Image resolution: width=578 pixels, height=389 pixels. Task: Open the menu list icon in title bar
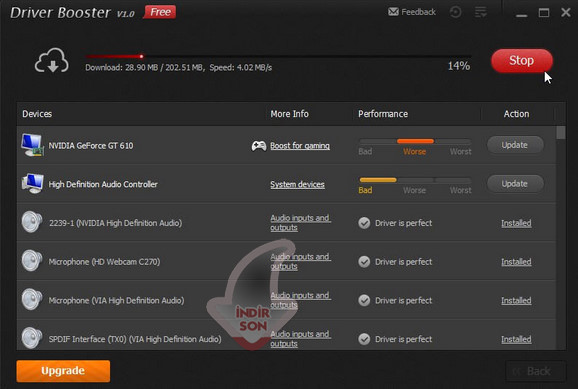[481, 12]
